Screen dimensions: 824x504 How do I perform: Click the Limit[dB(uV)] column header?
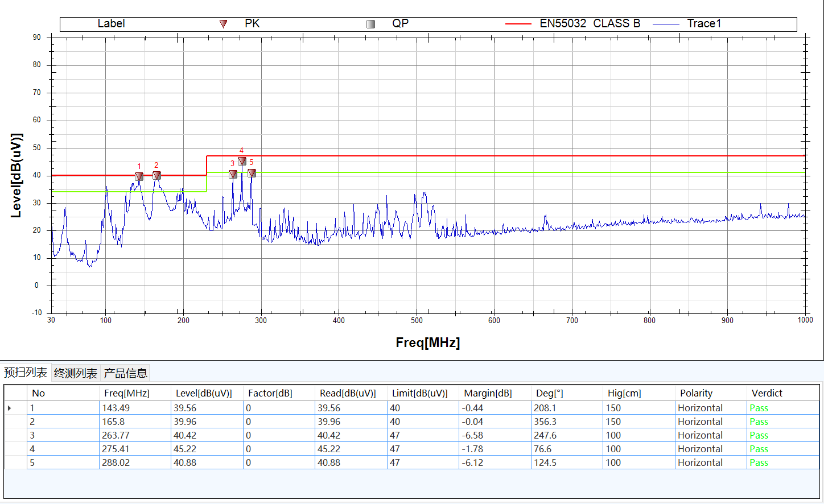[423, 393]
